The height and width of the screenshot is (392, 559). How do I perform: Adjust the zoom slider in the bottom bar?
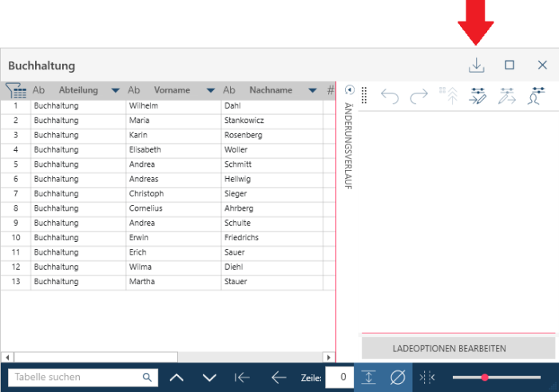(485, 377)
